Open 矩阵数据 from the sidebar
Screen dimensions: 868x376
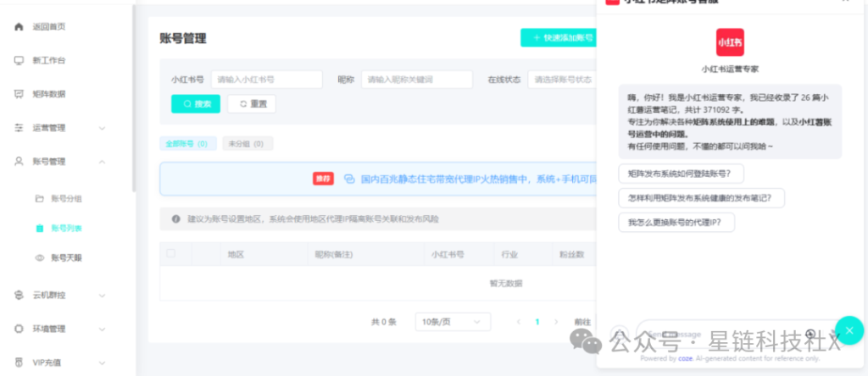[x=48, y=94]
